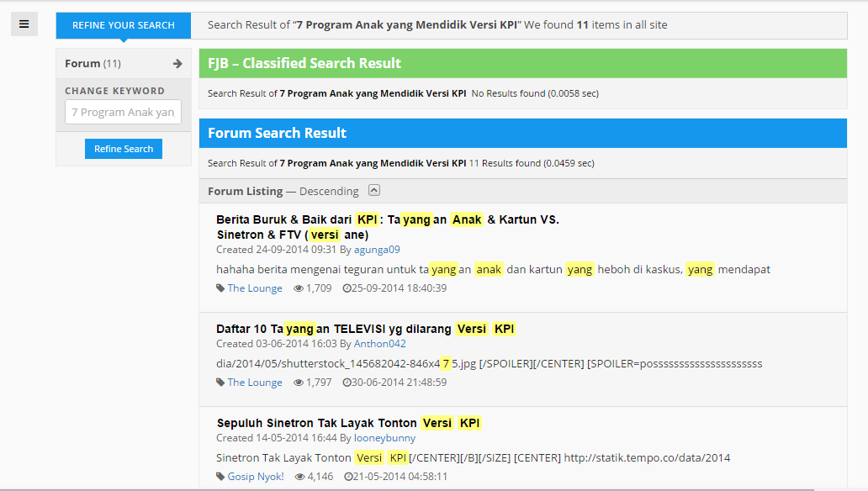
Task: Click clock icon beside 25-09-2014 18:40:39
Action: click(347, 288)
